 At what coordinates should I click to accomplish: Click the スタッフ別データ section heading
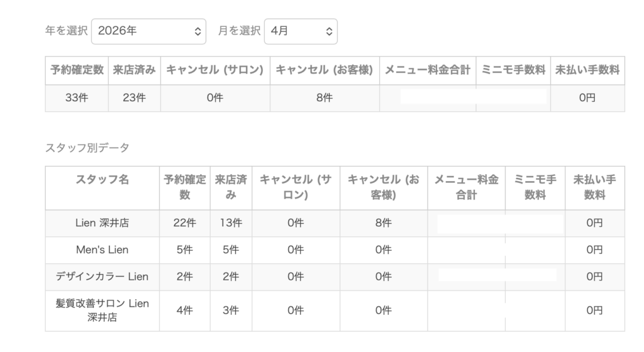coord(87,148)
